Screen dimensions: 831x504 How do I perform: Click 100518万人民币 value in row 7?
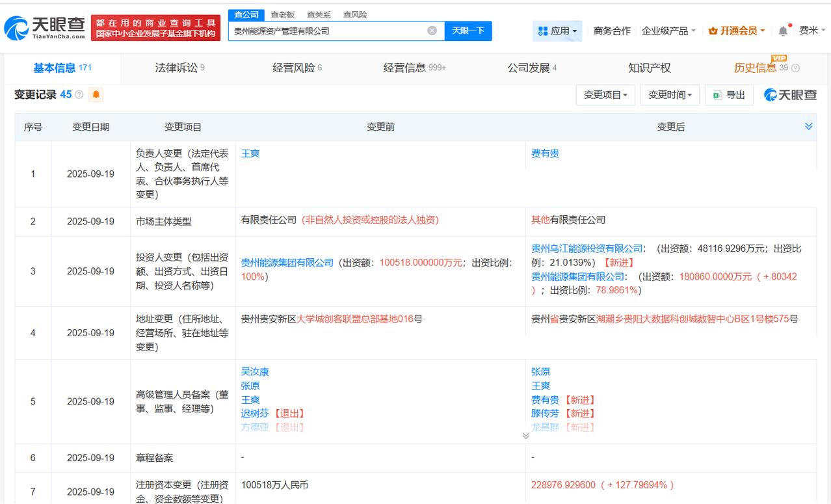point(274,485)
